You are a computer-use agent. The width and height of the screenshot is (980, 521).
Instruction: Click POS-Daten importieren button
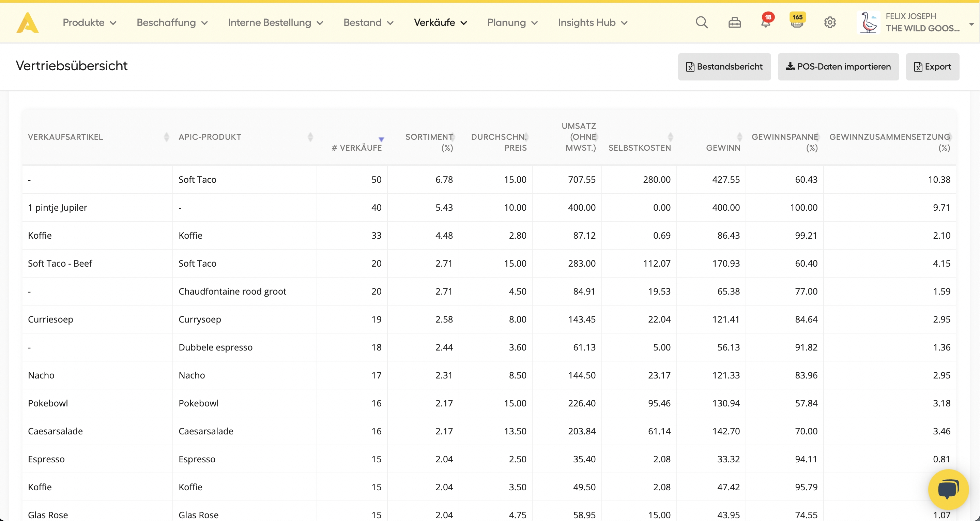pos(838,67)
